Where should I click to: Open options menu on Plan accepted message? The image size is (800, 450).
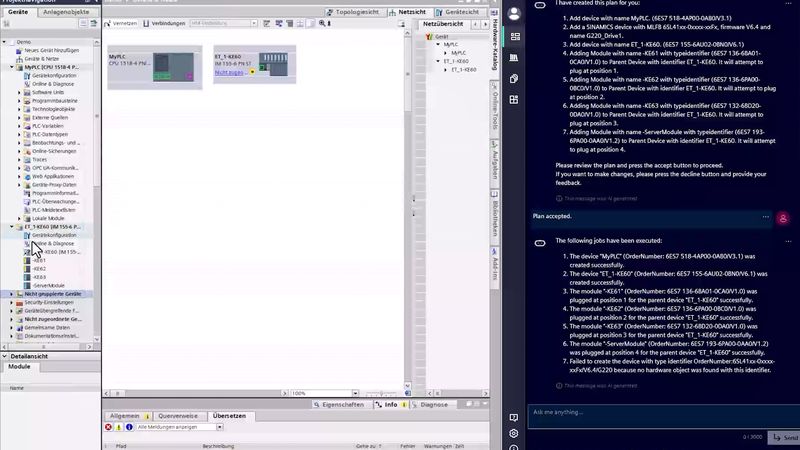765,216
